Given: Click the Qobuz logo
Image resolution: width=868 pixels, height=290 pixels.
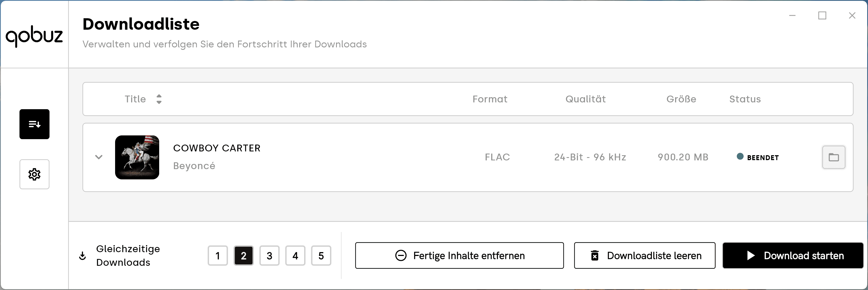Looking at the screenshot, I should click(x=34, y=36).
